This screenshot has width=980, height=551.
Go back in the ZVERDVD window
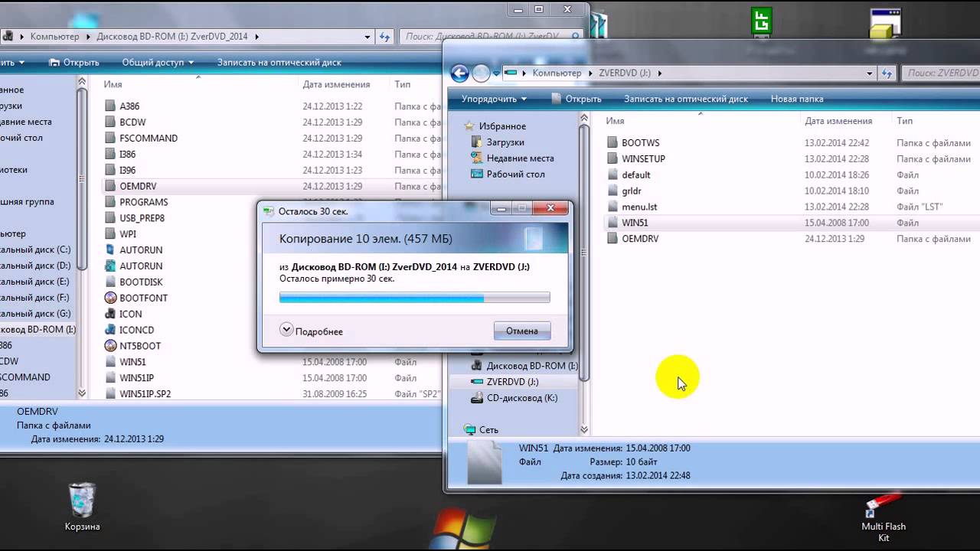[x=459, y=73]
